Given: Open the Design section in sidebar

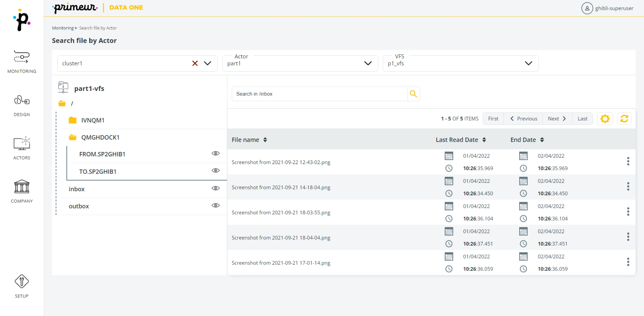Looking at the screenshot, I should pos(22,106).
